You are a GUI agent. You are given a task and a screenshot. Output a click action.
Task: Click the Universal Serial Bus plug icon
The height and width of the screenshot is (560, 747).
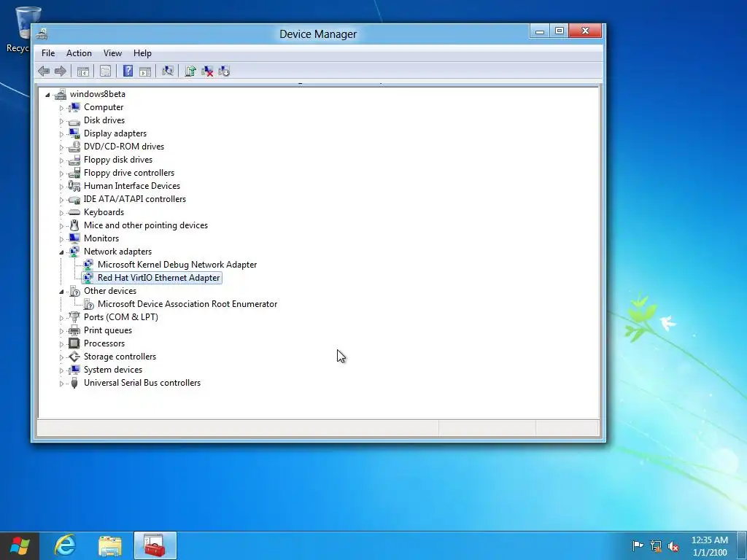click(74, 383)
